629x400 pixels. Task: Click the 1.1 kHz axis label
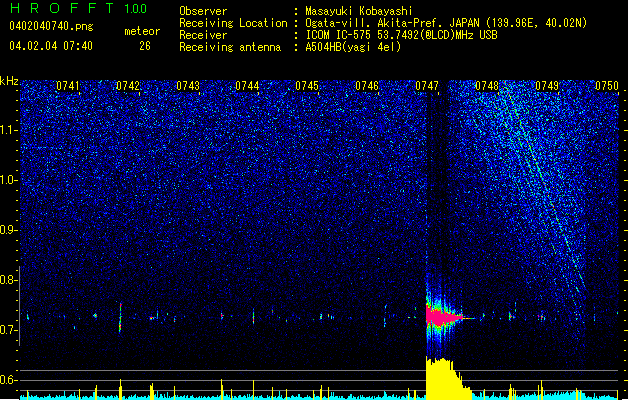(9, 130)
